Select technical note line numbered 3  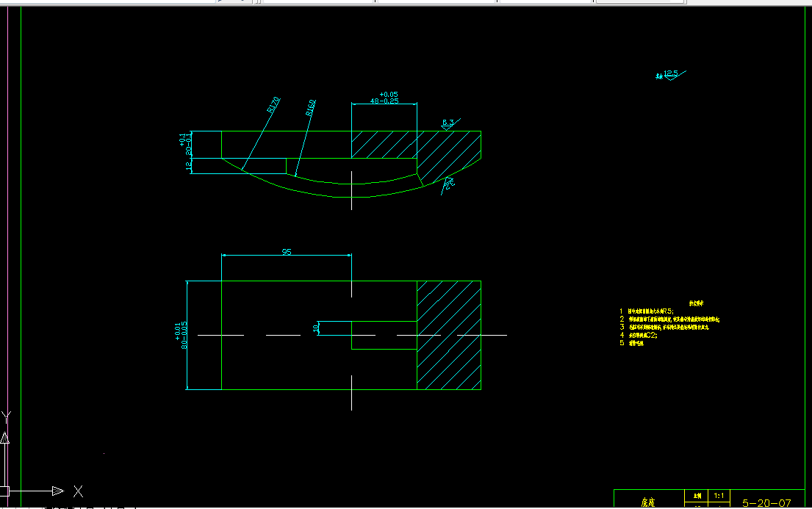(664, 328)
